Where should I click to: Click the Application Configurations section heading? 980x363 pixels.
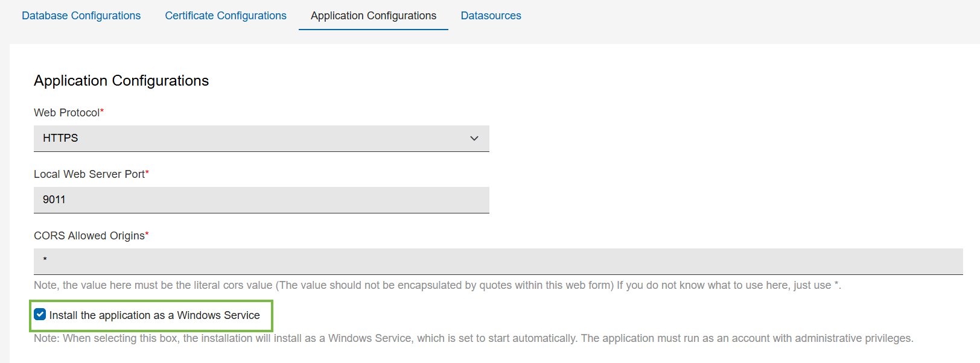(x=121, y=81)
